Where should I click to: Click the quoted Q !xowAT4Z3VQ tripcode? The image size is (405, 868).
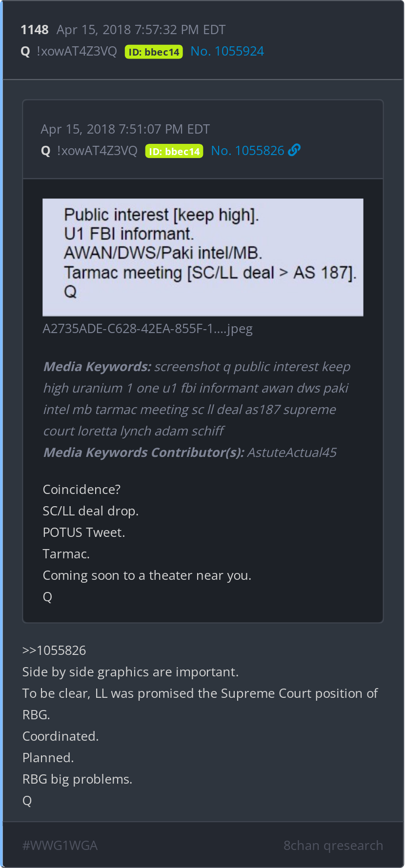[89, 151]
